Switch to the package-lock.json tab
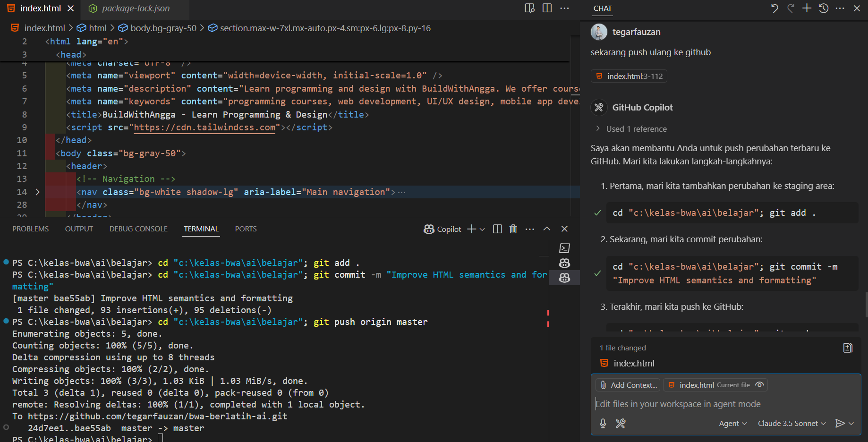 [136, 8]
